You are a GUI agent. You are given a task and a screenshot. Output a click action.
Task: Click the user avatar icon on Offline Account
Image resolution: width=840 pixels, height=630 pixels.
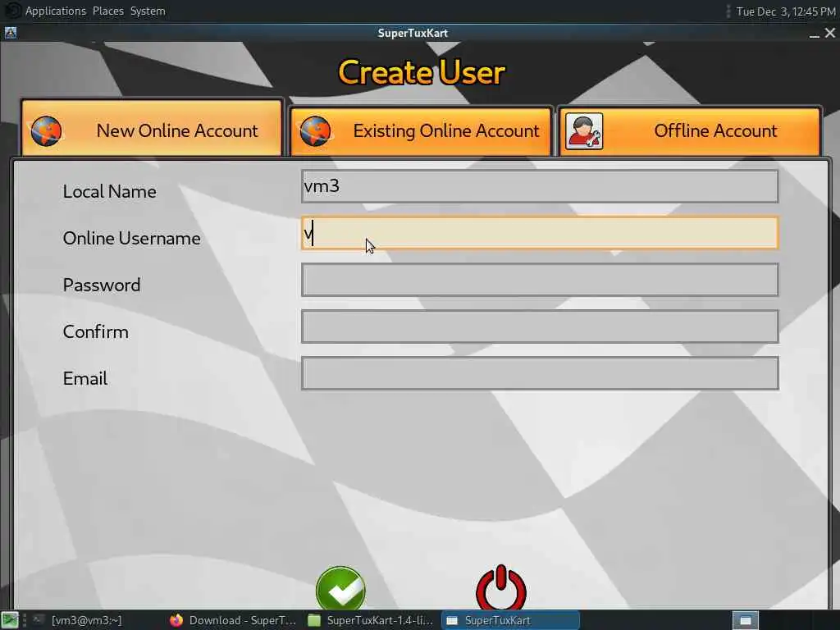(584, 131)
